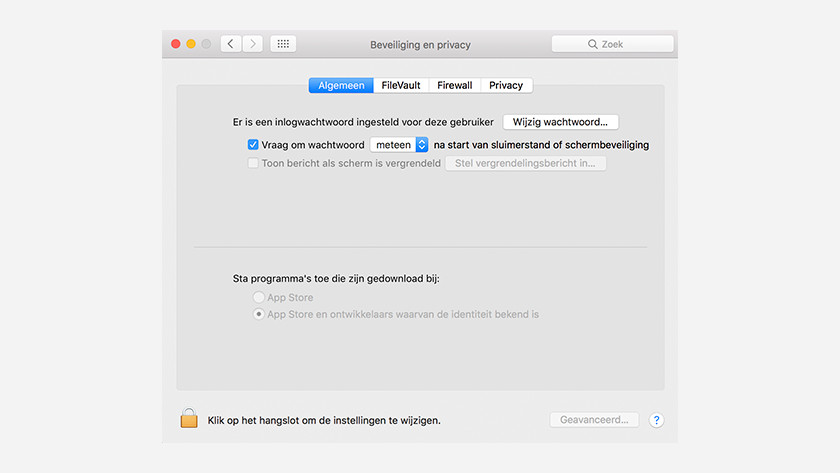Switch to the FileVault tab
Screen dimensions: 840x473
click(401, 85)
